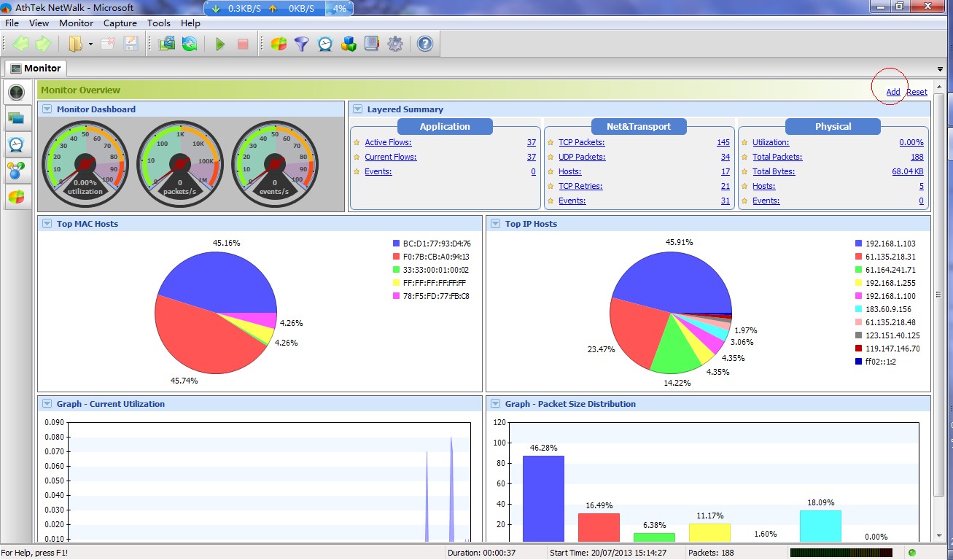Click the pie chart toolbar icon
This screenshot has width=953, height=560.
click(279, 44)
